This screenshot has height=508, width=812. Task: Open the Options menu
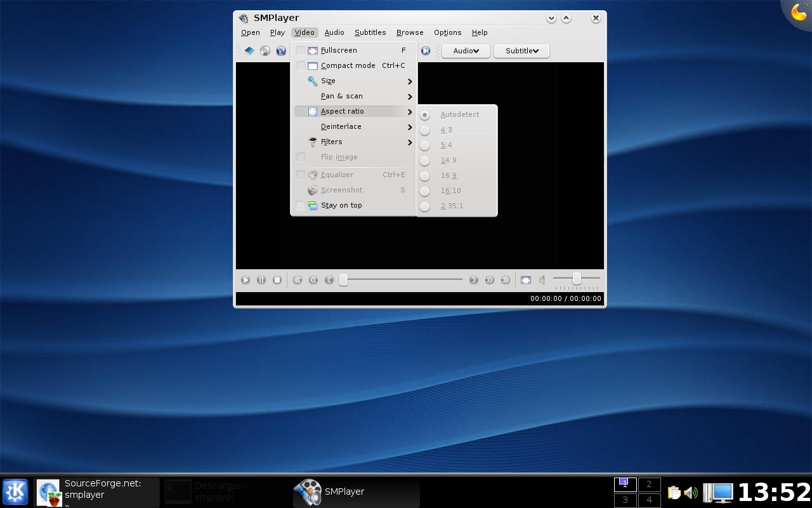click(x=448, y=32)
